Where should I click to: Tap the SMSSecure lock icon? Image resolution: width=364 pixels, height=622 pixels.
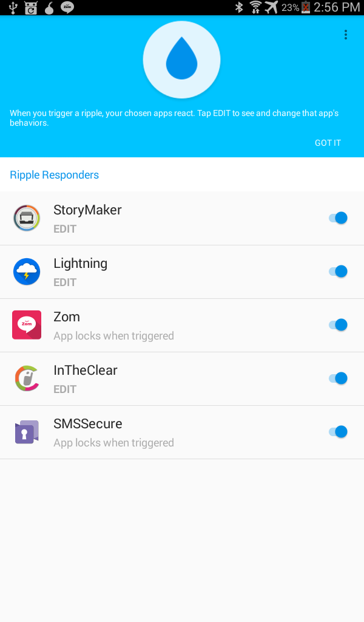pyautogui.click(x=27, y=432)
